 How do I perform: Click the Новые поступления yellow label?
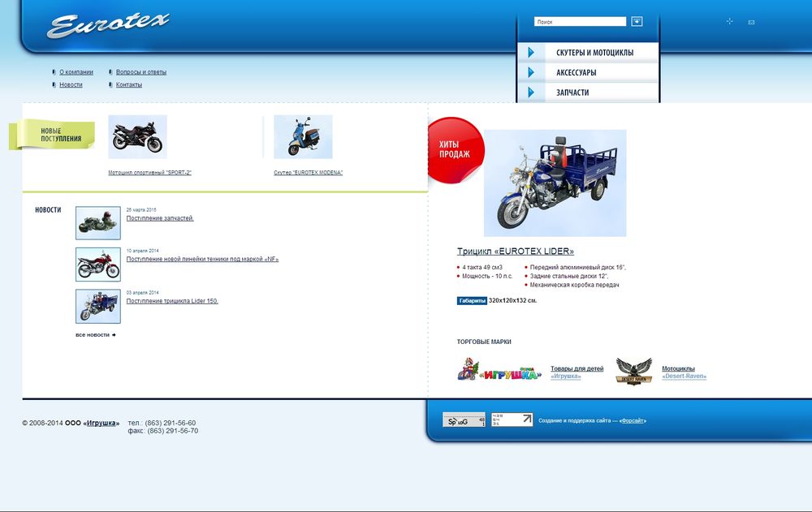point(52,135)
